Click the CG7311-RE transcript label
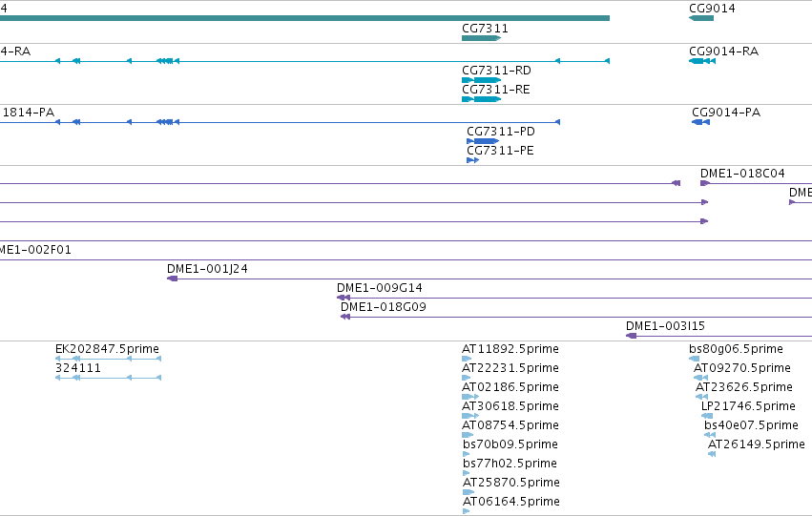Viewport: 812px width, 516px height. 495,90
